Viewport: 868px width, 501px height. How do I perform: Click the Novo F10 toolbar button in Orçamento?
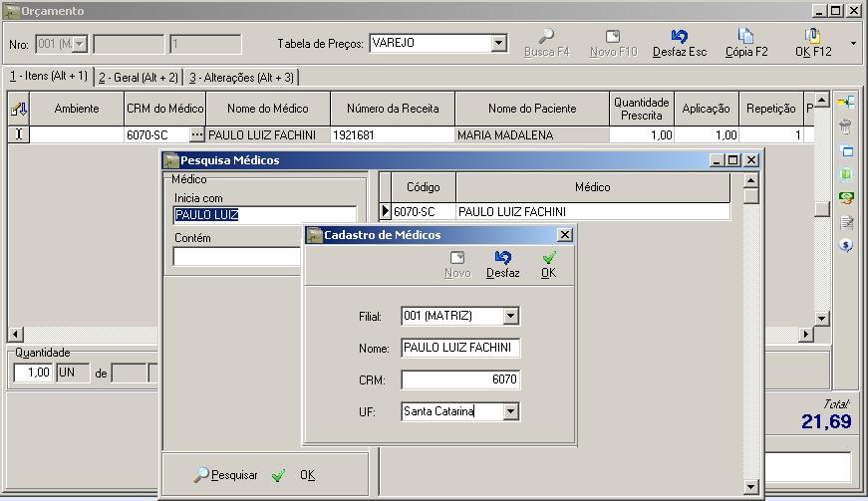(613, 44)
